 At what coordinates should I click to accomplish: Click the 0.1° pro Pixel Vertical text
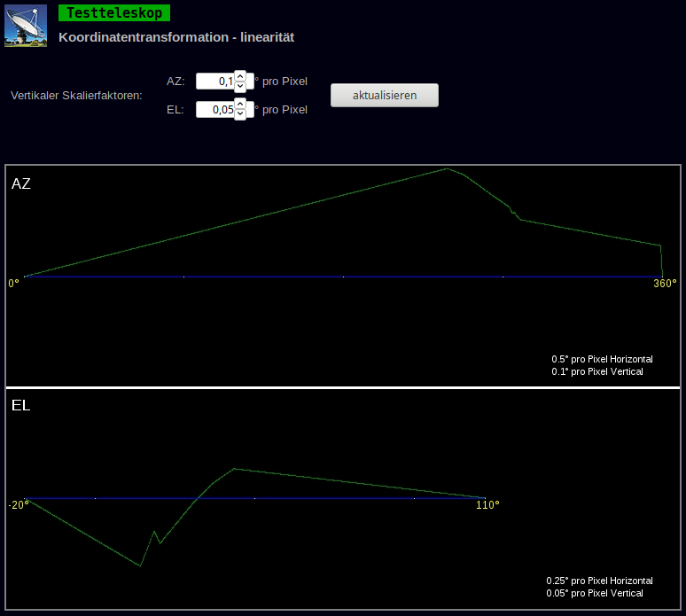coord(597,371)
